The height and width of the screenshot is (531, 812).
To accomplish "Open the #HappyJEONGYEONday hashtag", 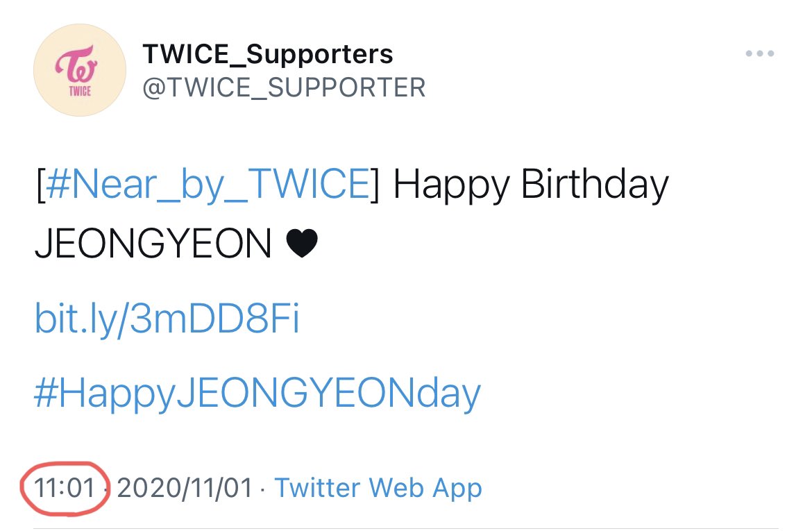I will (x=257, y=393).
